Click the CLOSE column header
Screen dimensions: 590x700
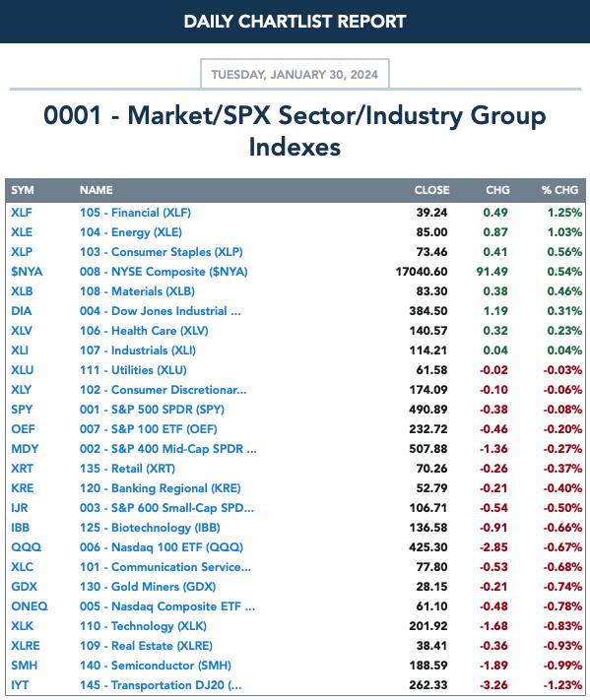point(431,190)
